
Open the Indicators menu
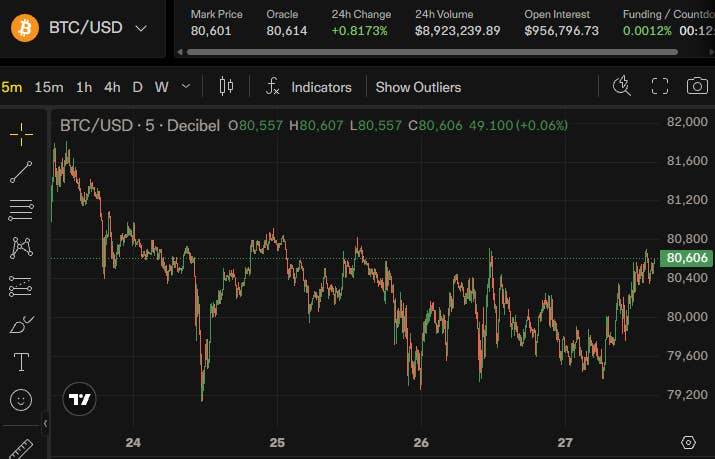321,87
